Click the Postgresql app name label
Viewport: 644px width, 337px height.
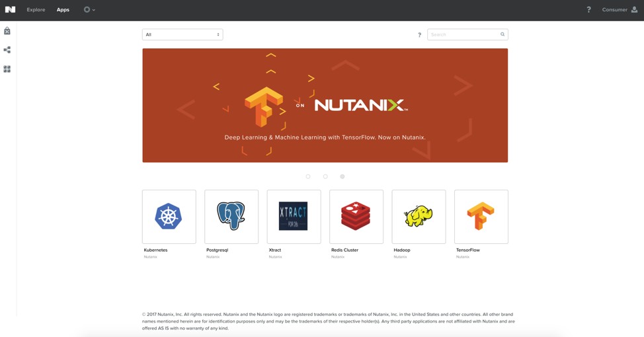pyautogui.click(x=218, y=250)
